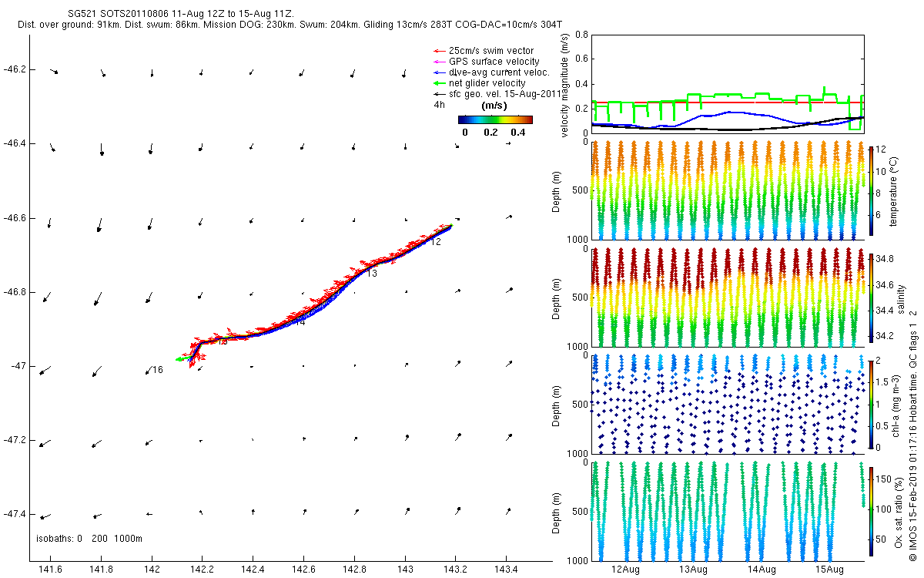Click latitude tick '-47' on map axis
The width and height of the screenshot is (924, 578).
coord(17,366)
